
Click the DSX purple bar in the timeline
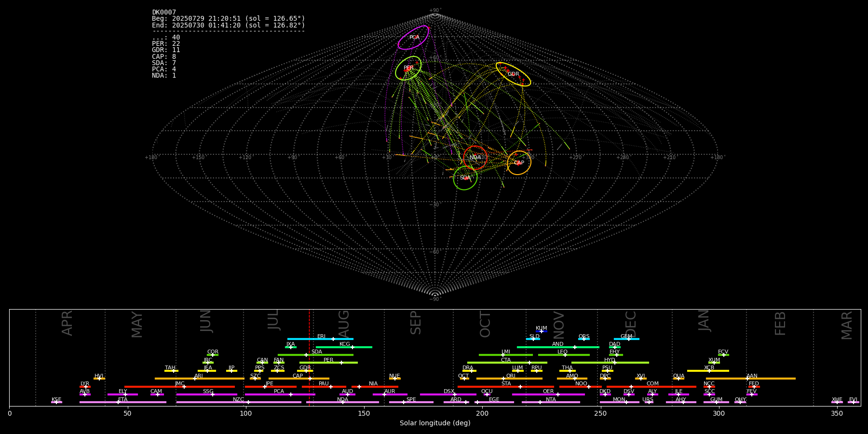pos(448,394)
